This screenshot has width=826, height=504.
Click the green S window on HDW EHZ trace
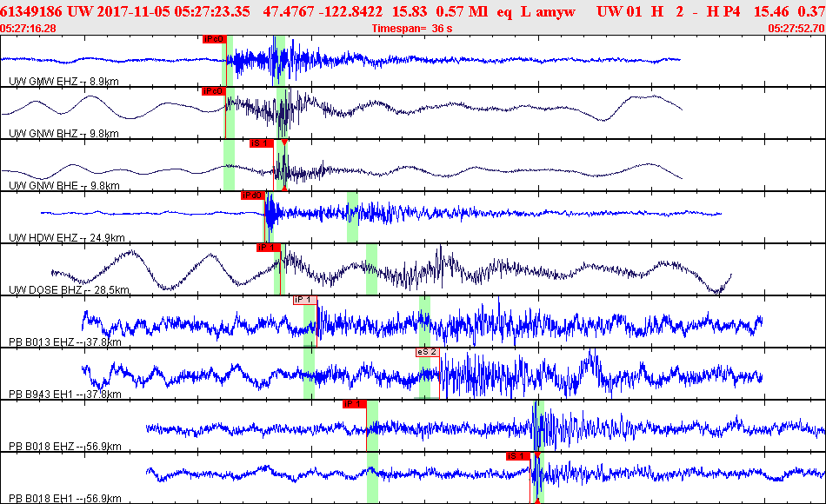click(x=352, y=217)
